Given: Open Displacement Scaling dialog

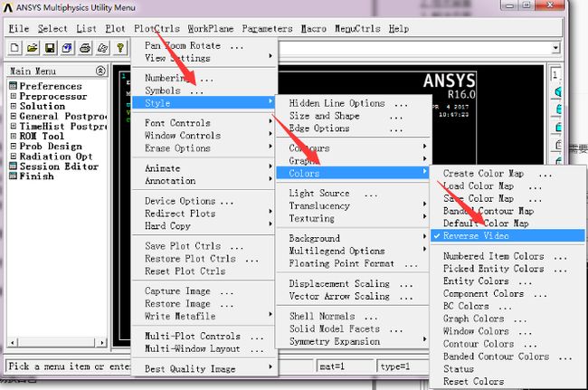Looking at the screenshot, I should click(x=353, y=283).
